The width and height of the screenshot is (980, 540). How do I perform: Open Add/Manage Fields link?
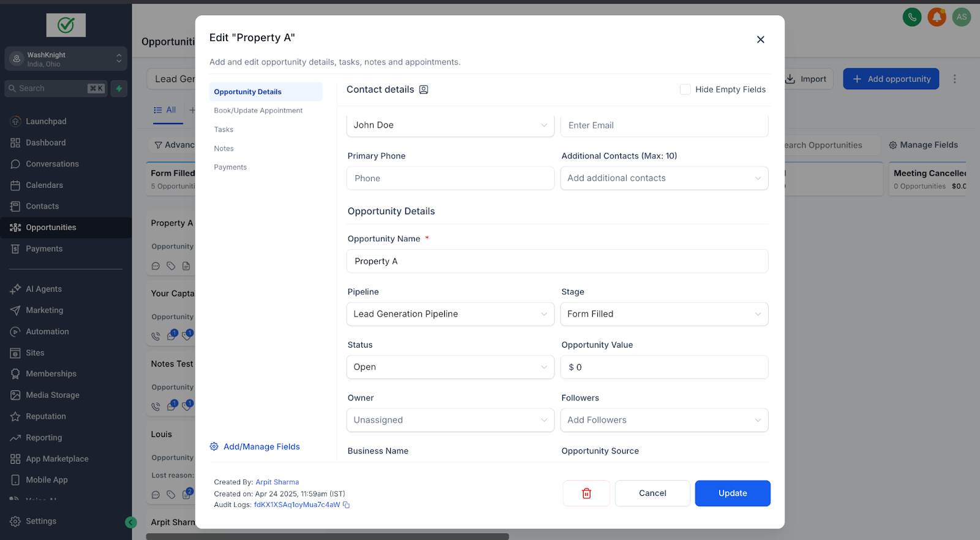255,447
